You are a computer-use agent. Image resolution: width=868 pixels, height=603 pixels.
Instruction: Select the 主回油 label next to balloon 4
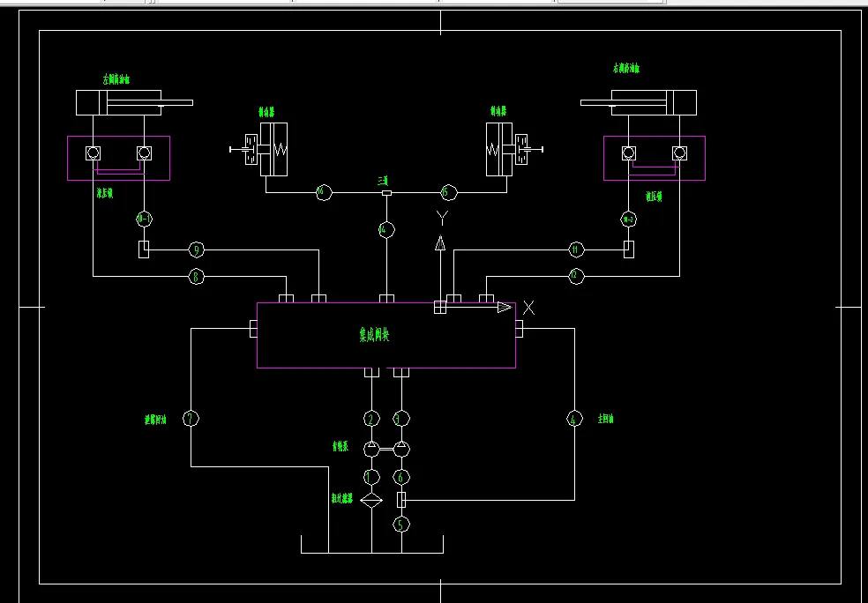(x=606, y=419)
